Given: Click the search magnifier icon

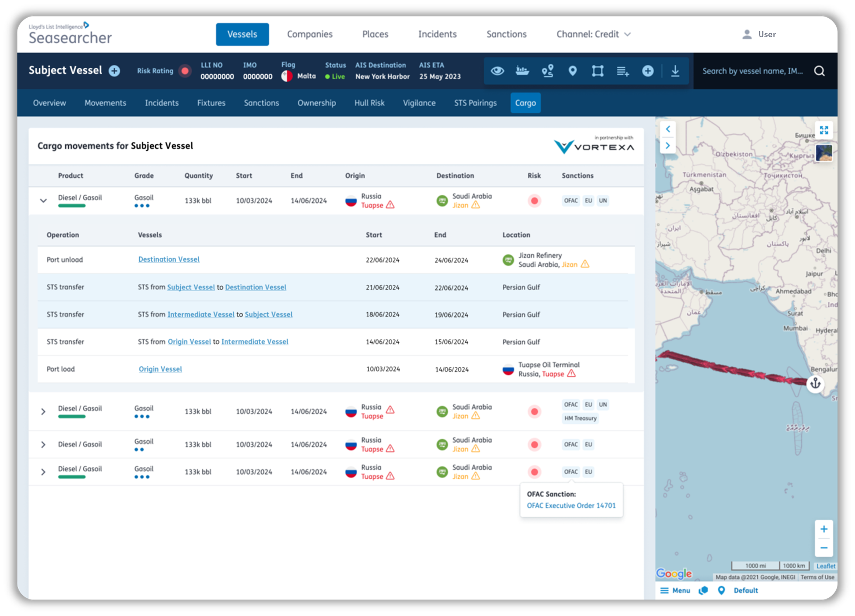Looking at the screenshot, I should (819, 71).
